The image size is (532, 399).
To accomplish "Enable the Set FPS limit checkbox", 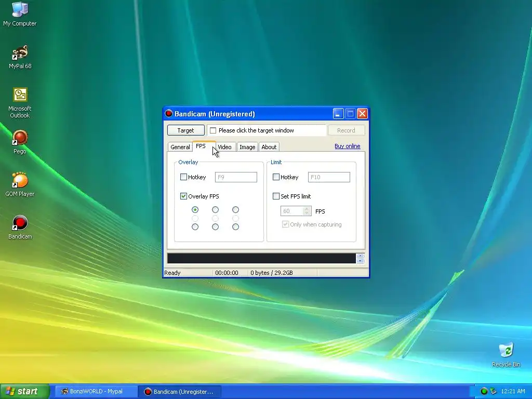I will click(276, 196).
